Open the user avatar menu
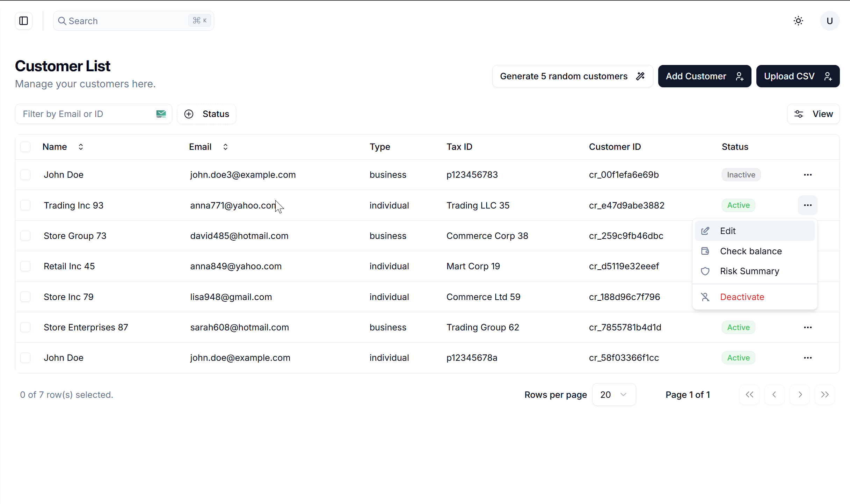Image resolution: width=850 pixels, height=504 pixels. click(x=829, y=21)
